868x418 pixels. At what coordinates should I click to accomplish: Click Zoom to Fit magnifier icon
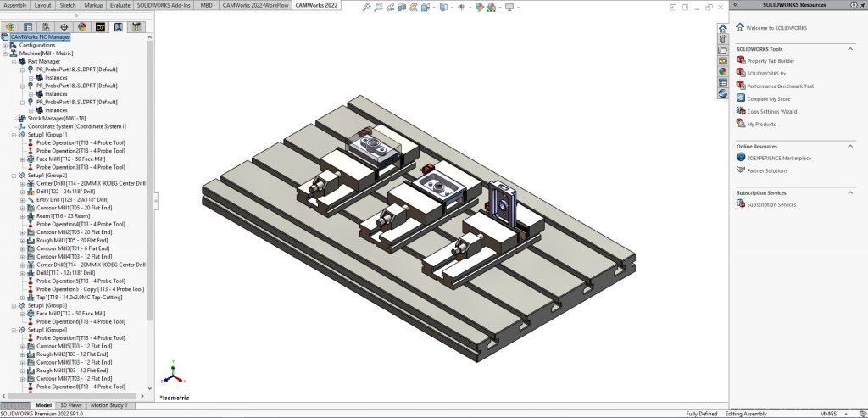point(366,7)
